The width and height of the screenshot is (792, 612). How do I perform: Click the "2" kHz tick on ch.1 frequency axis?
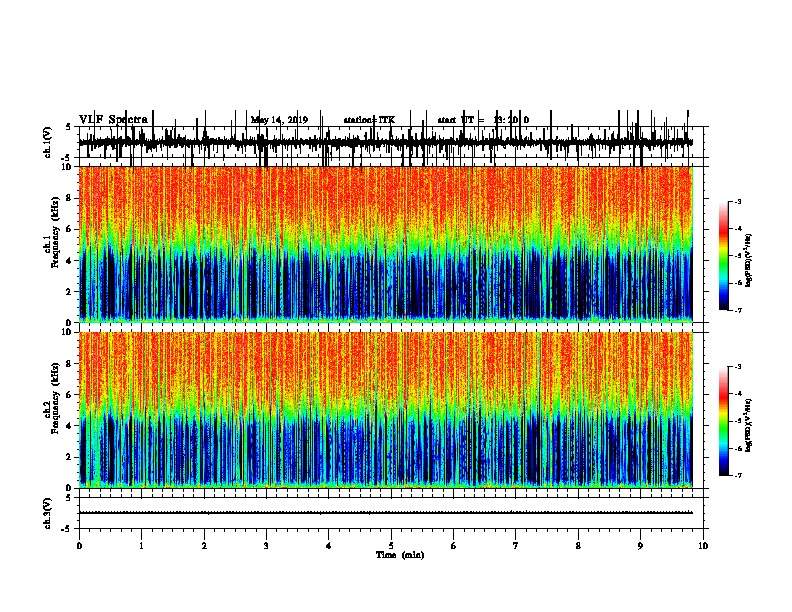[70, 292]
